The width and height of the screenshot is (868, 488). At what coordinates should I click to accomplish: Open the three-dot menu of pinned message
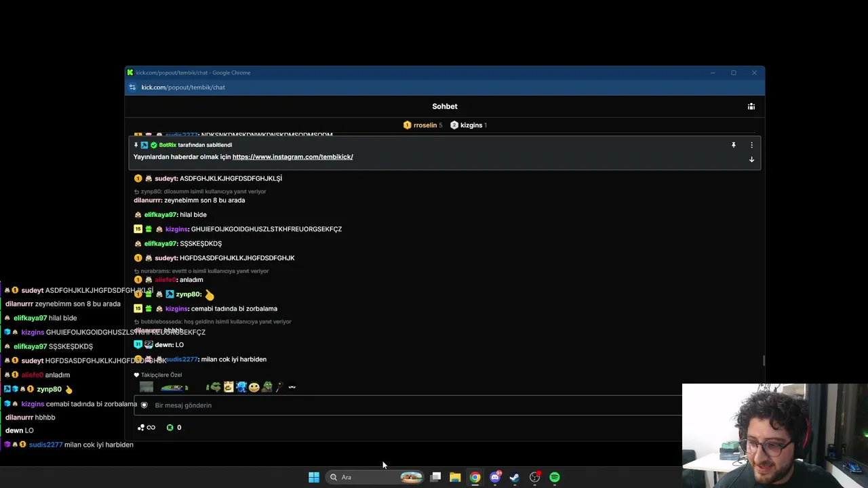click(751, 145)
